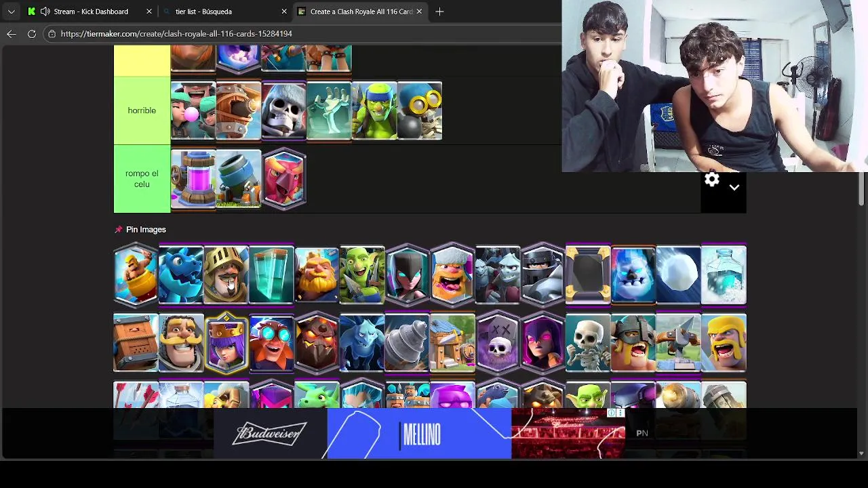Click the ad info icon
Viewport: 868px width, 488px height.
click(612, 413)
